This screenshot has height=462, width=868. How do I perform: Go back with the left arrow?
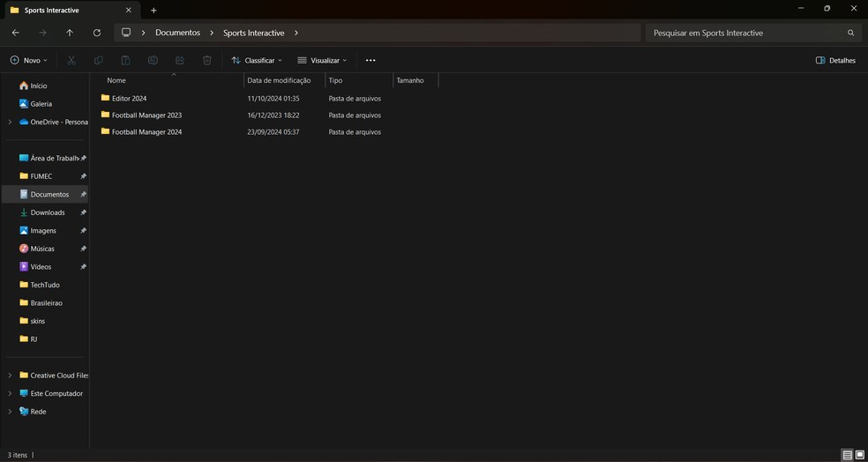[x=16, y=33]
